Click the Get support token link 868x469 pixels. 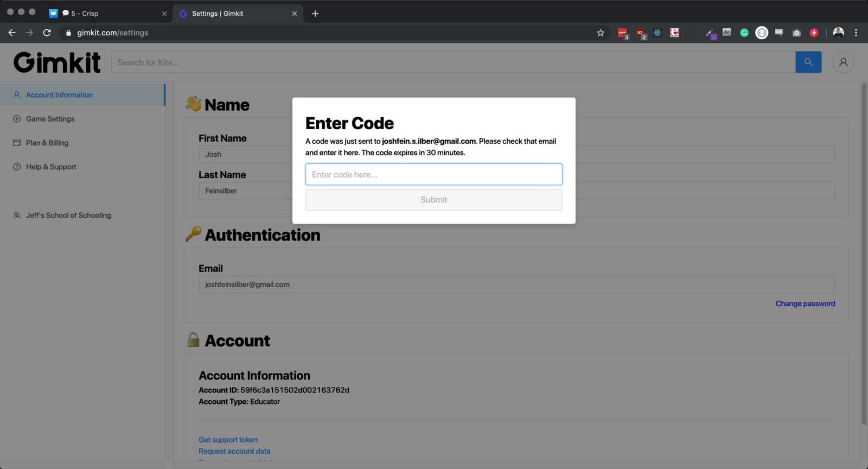point(228,440)
